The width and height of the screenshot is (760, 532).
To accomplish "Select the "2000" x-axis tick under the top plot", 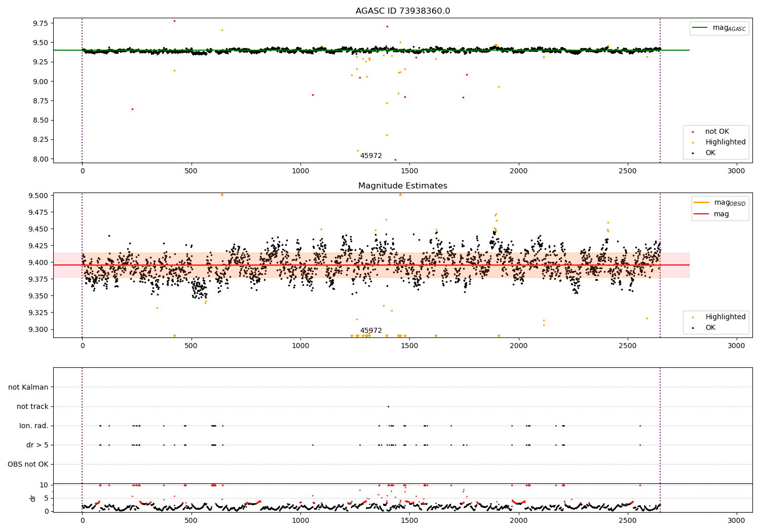I will pyautogui.click(x=518, y=171).
